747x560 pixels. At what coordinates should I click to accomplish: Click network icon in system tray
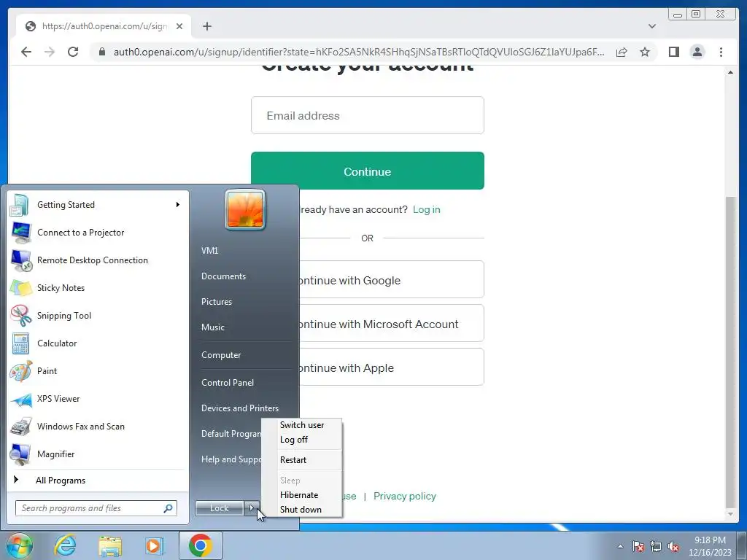(x=656, y=547)
